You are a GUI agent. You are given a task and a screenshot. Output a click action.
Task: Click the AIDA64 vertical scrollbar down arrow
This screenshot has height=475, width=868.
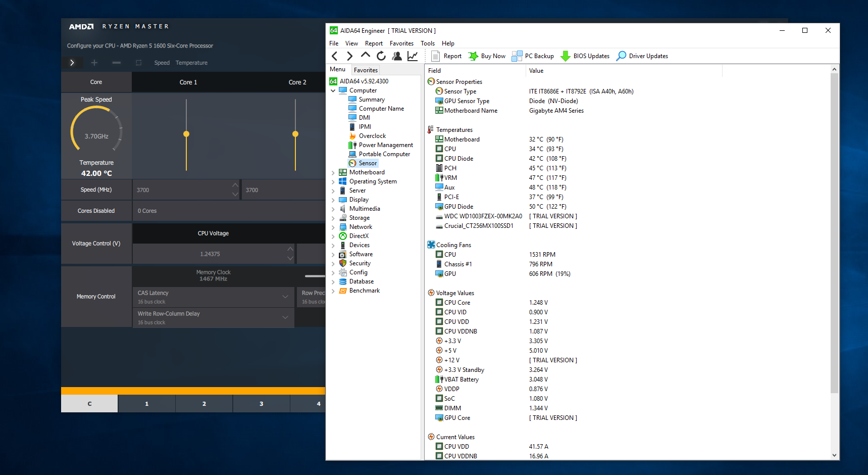click(834, 455)
